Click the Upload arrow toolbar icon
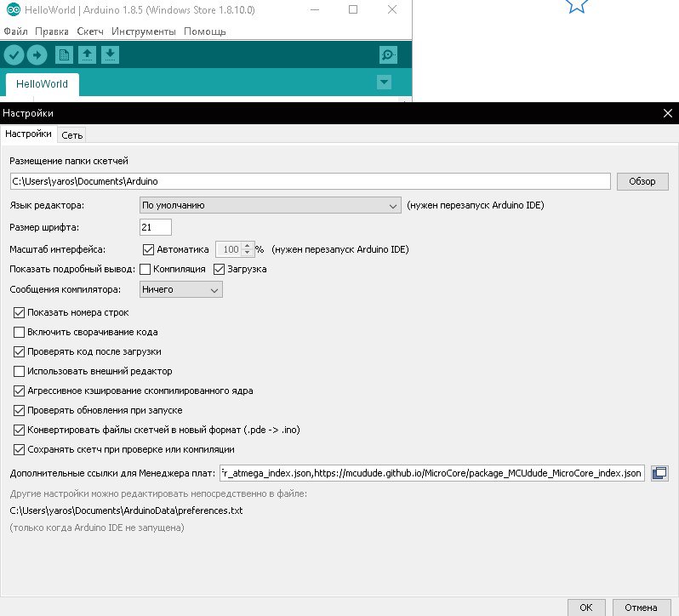679x616 pixels. pyautogui.click(x=37, y=55)
